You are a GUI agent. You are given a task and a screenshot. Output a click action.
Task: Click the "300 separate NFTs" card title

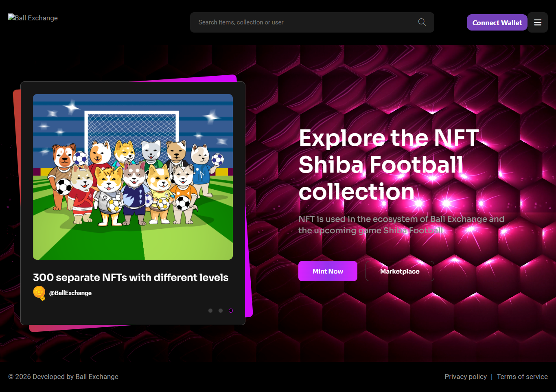(131, 277)
